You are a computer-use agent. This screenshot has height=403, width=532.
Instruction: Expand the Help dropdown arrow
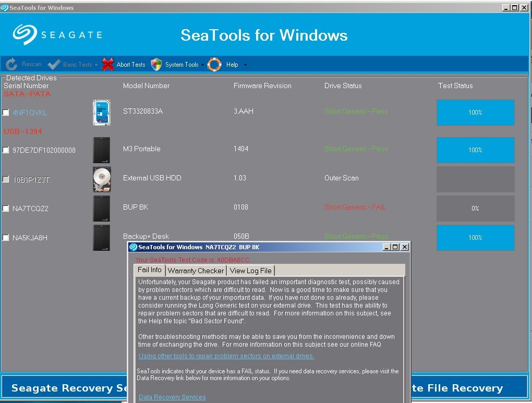(x=245, y=65)
